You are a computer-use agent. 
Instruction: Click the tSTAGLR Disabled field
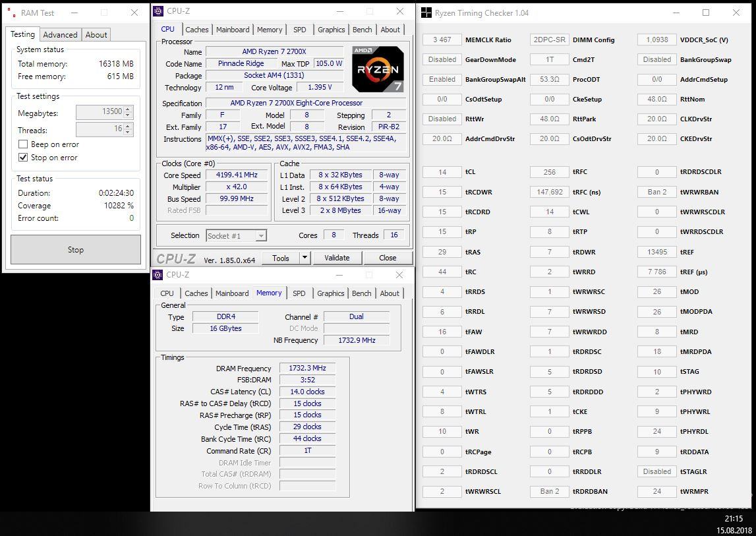657,471
